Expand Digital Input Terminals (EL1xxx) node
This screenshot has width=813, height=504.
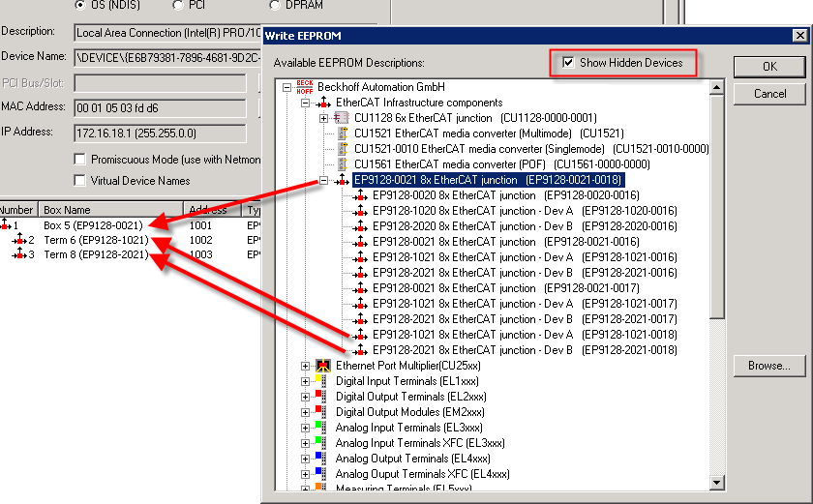tap(306, 382)
